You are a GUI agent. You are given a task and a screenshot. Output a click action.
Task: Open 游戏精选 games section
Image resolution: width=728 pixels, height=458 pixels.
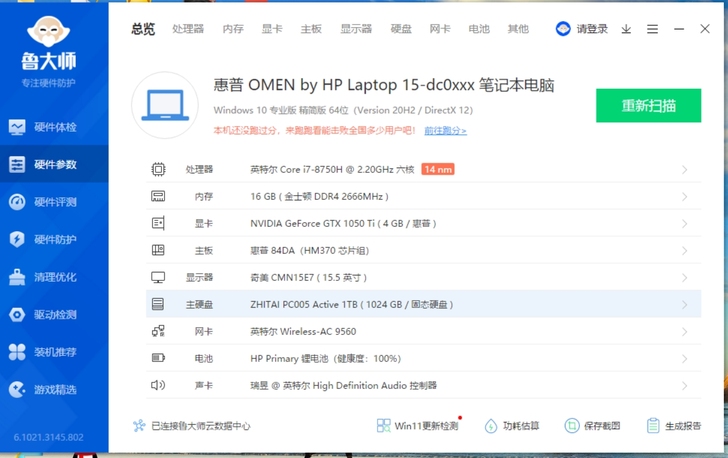[54, 389]
